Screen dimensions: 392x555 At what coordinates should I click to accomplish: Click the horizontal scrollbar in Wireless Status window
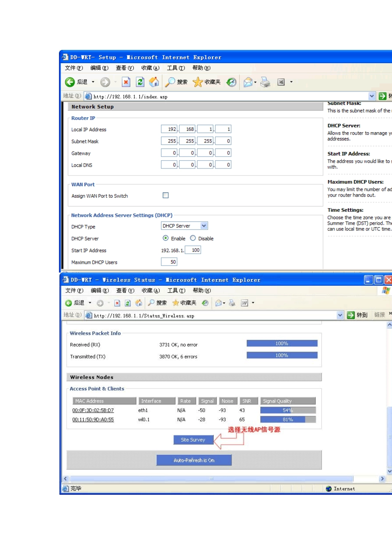[212, 479]
